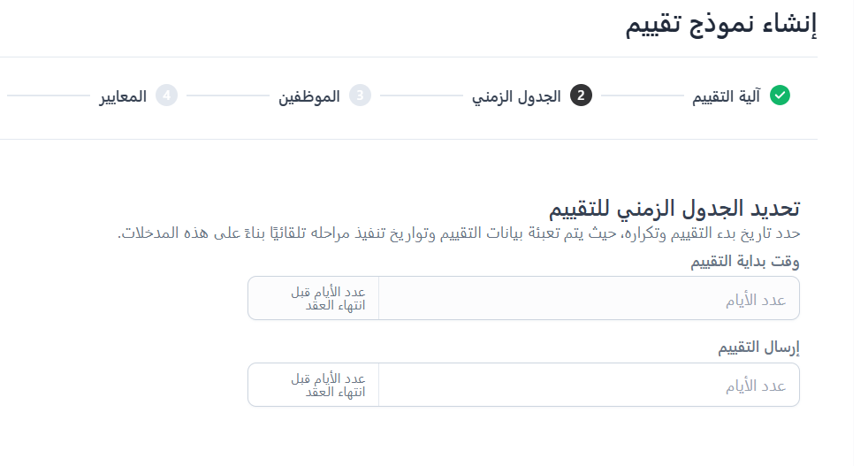Focus the days input under إرسال التقييم

589,386
